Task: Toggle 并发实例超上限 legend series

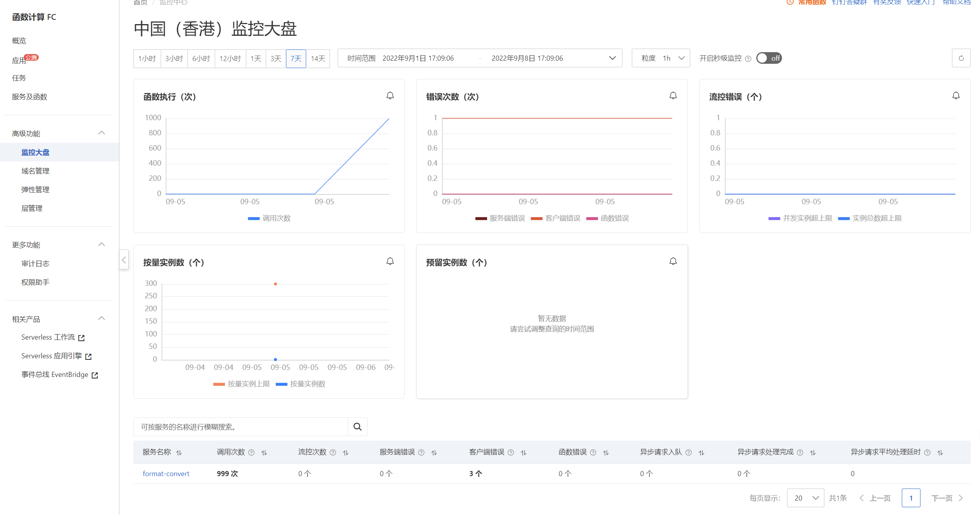Action: 800,218
